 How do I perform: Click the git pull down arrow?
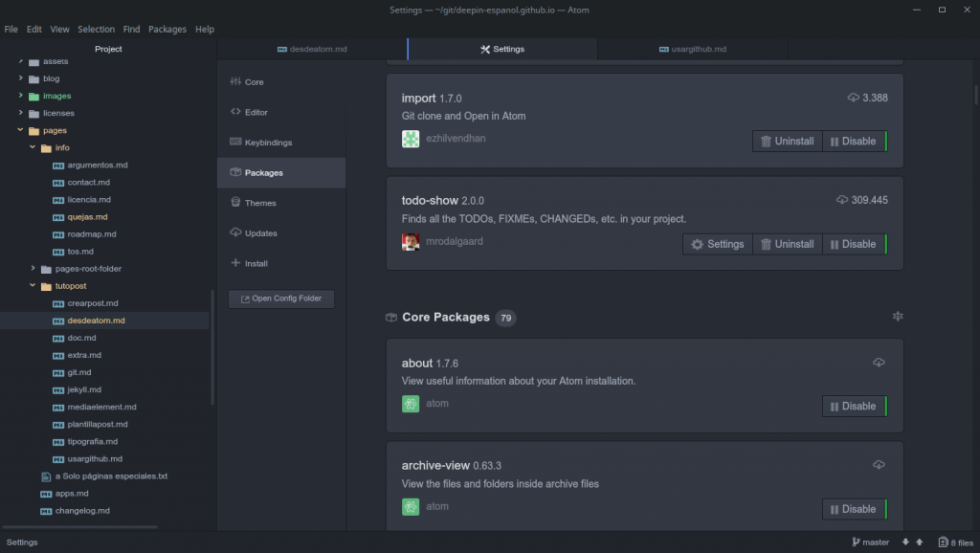905,542
